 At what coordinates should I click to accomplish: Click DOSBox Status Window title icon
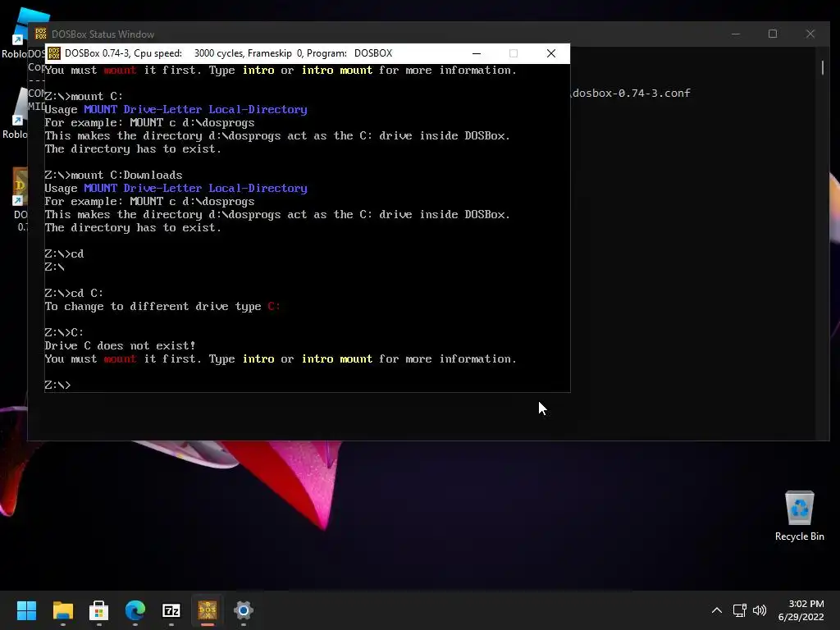pos(41,34)
